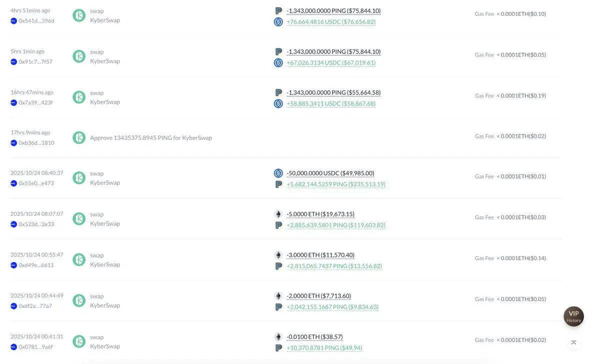Click timestamp 2025/10/24 08:40:37
Viewport: 600px width, 364px height.
point(37,173)
